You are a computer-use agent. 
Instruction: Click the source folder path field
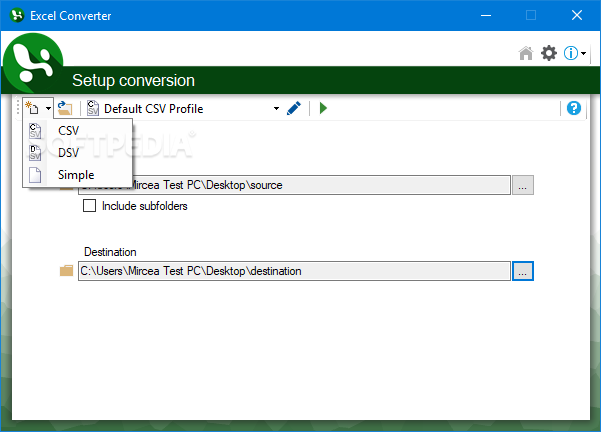(294, 185)
